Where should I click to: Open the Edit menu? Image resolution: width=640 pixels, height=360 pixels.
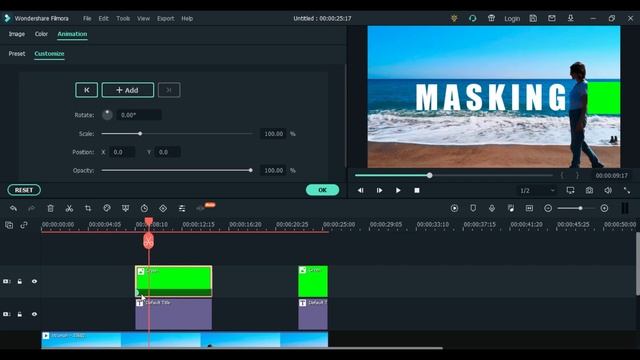point(104,18)
